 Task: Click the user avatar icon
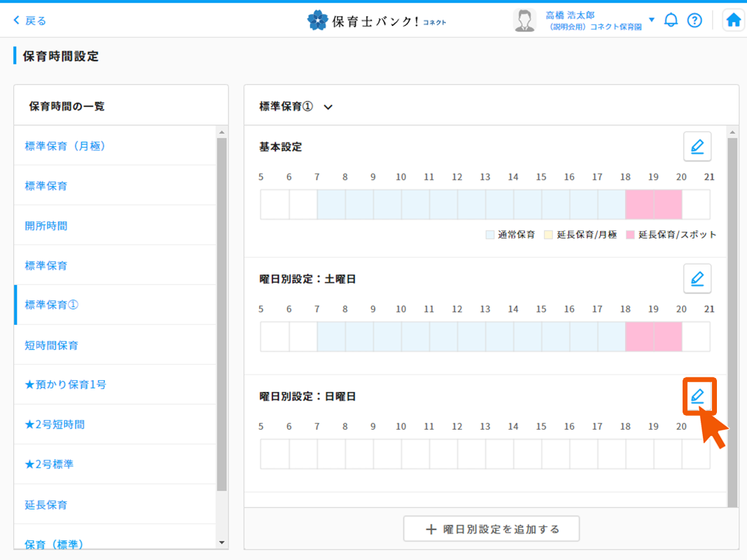coord(524,20)
